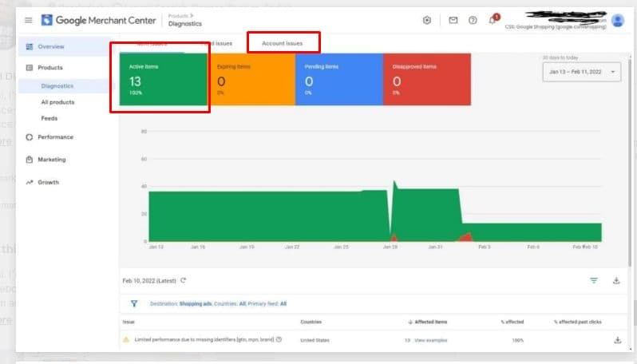Click the Primary feed All filter value
Viewport: 637px width, 364px height.
(283, 304)
